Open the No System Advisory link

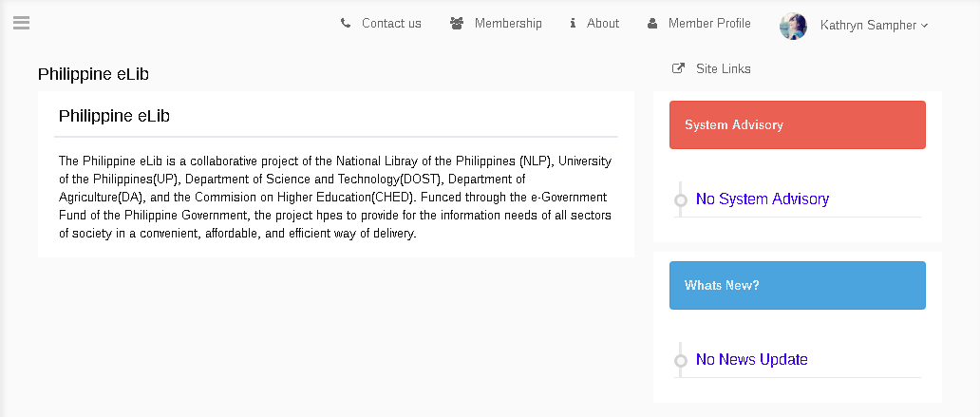763,199
